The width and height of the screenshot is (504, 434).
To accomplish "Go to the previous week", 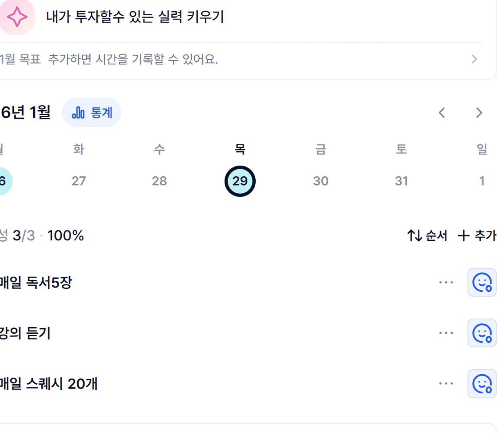I will click(441, 113).
